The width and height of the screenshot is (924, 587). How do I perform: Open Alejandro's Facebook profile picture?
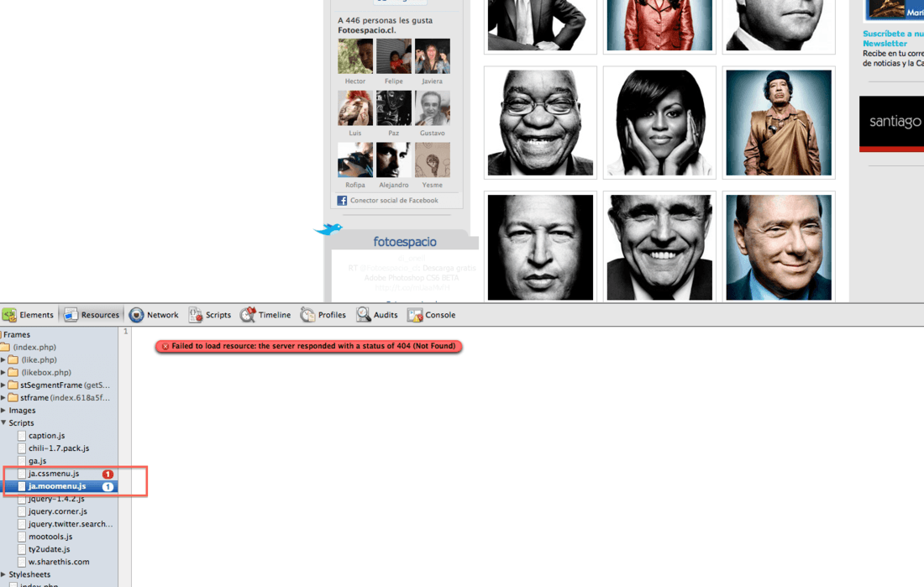point(394,160)
